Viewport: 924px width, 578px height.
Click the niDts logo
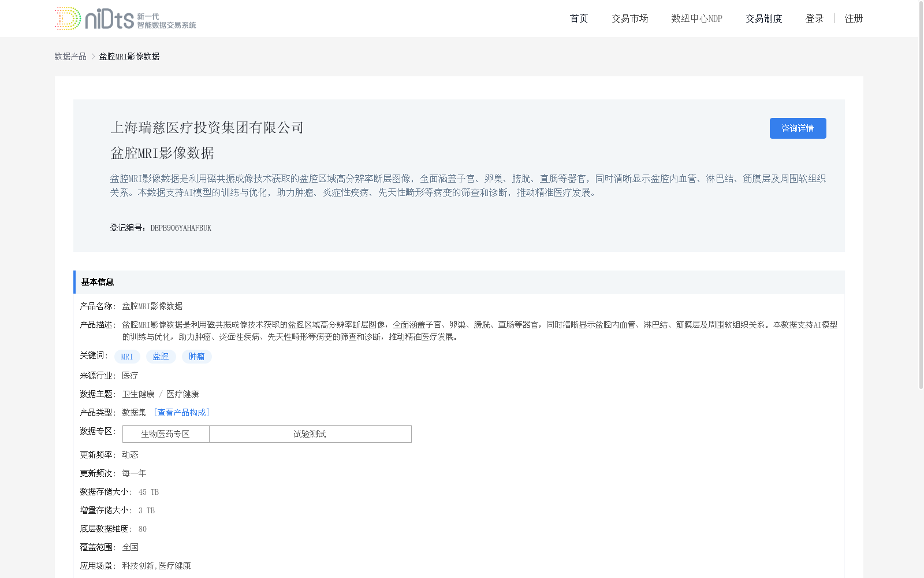pos(125,18)
